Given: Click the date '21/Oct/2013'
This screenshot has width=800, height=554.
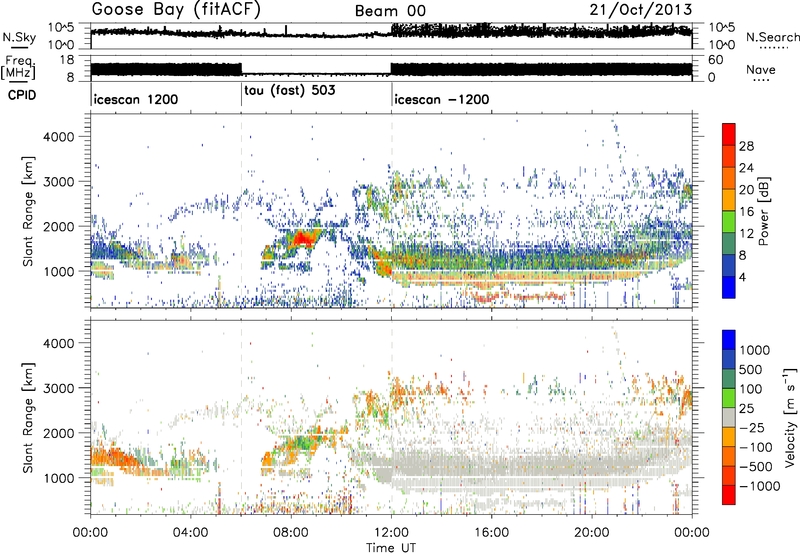Looking at the screenshot, I should pos(641,9).
